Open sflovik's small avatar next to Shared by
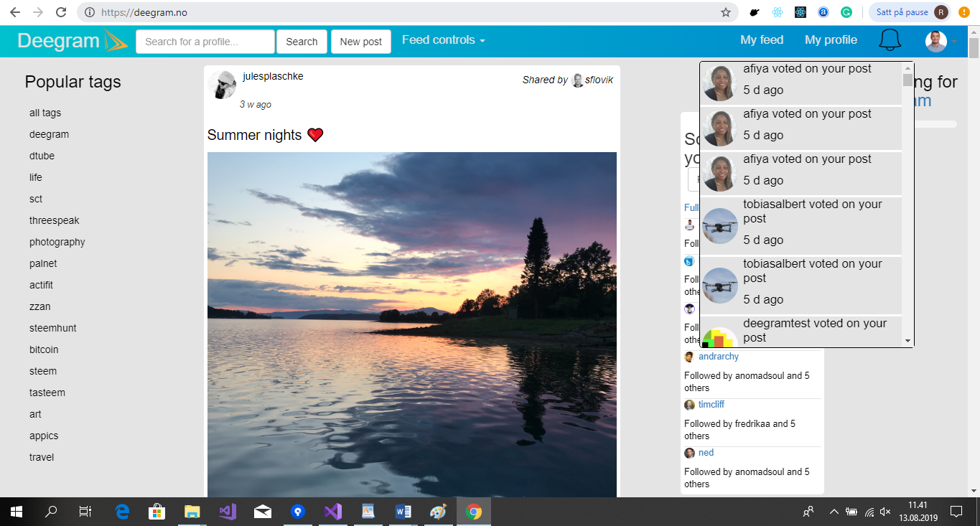 coord(577,80)
